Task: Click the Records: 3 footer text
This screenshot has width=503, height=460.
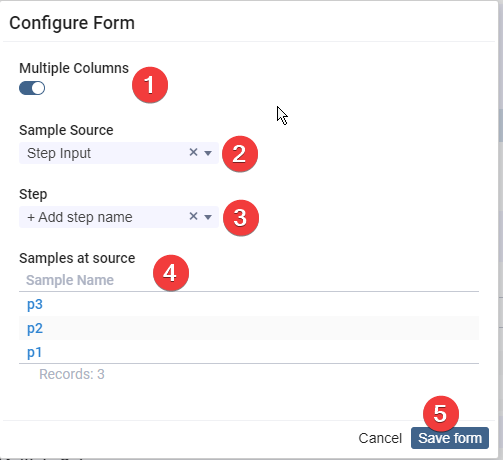Action: (x=72, y=374)
